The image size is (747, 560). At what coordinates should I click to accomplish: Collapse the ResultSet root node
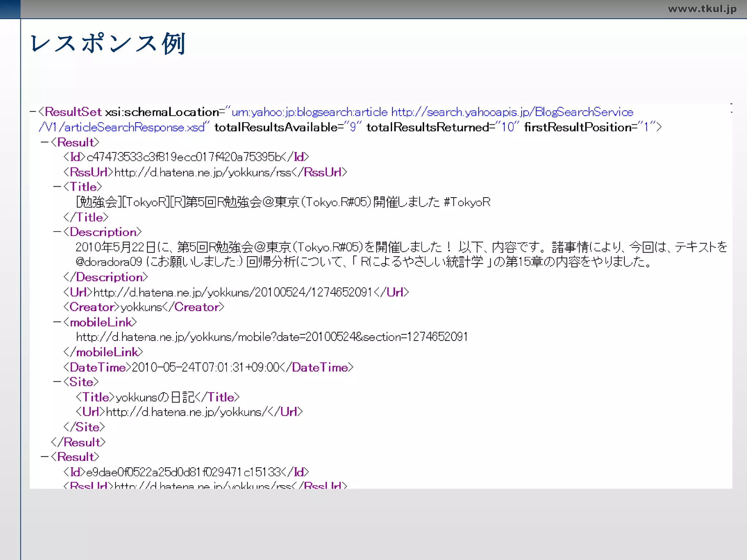click(x=33, y=112)
